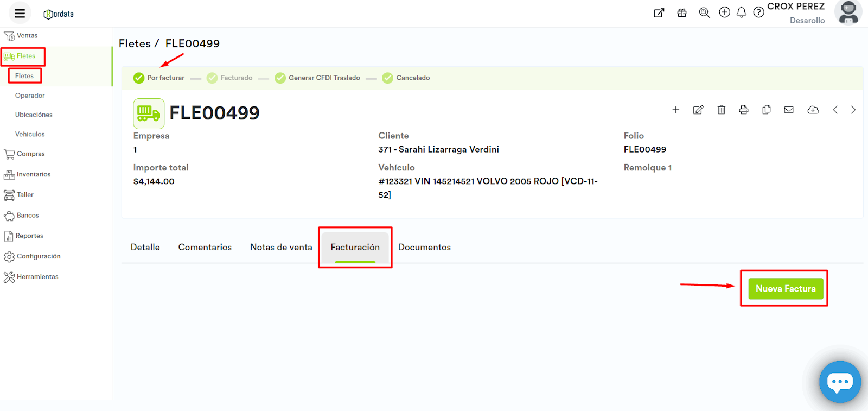Open the live chat bubble

(840, 382)
